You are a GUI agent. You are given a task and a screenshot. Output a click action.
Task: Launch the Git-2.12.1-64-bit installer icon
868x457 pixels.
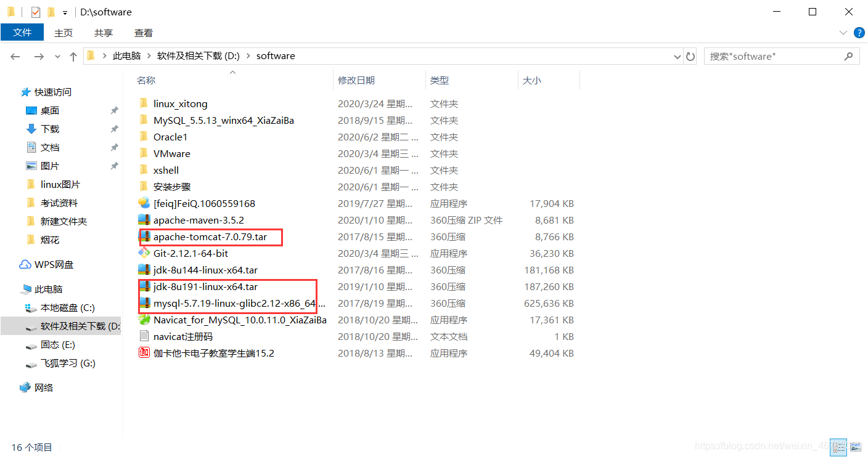[x=190, y=253]
